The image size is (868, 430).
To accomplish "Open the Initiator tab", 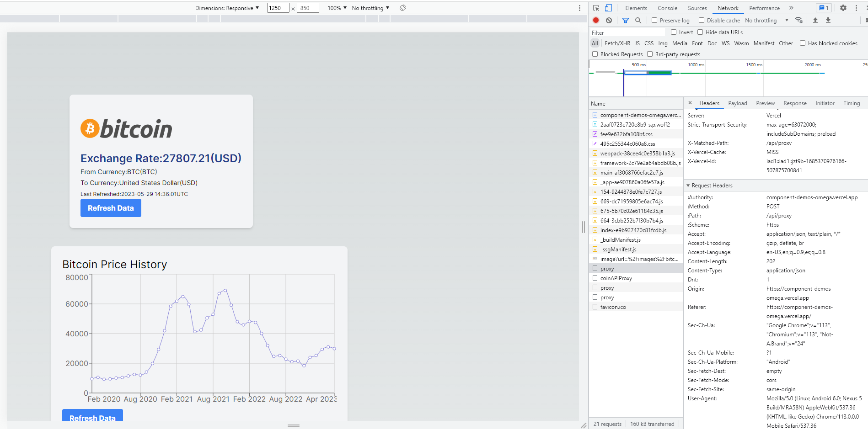I will coord(825,103).
